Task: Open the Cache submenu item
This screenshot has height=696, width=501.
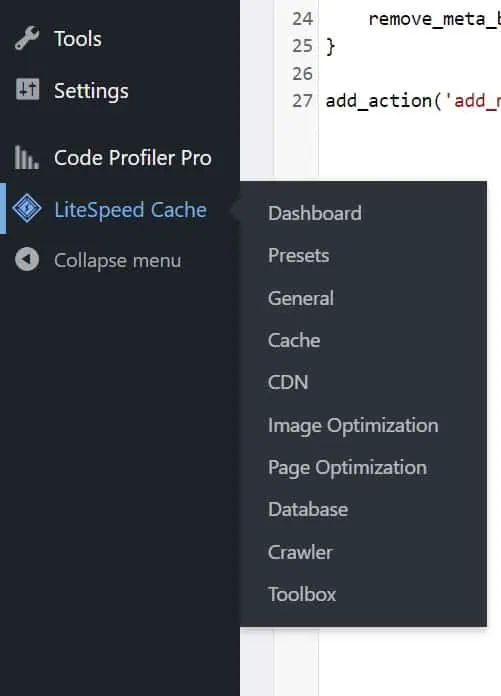Action: point(294,340)
